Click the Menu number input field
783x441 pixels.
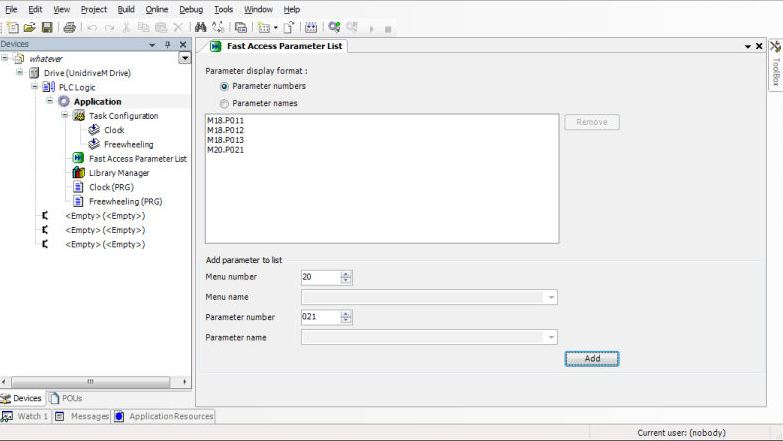tap(320, 277)
